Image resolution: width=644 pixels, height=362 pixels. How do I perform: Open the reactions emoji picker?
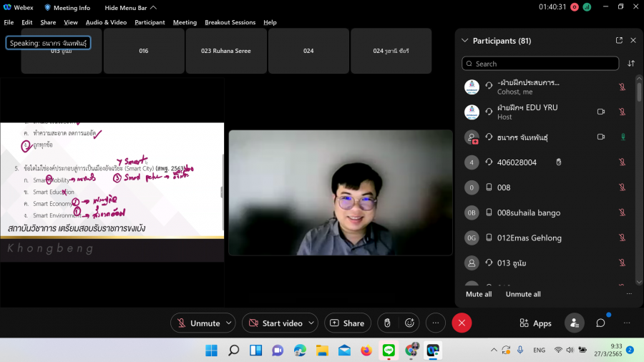point(409,323)
